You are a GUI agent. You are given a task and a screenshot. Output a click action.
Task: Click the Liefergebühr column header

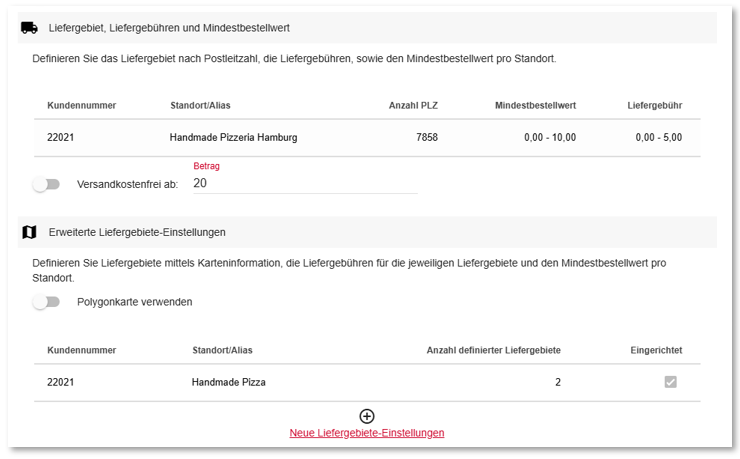point(655,106)
